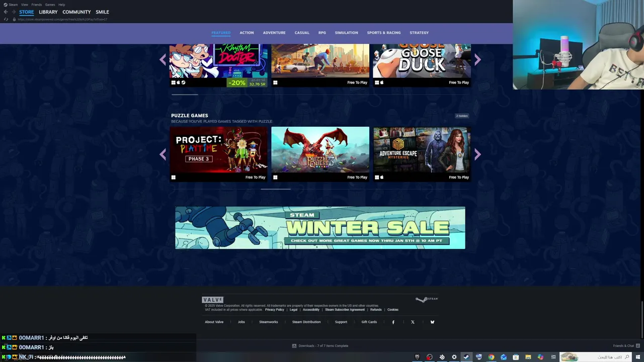Select the ACTION genre tab

pyautogui.click(x=247, y=33)
